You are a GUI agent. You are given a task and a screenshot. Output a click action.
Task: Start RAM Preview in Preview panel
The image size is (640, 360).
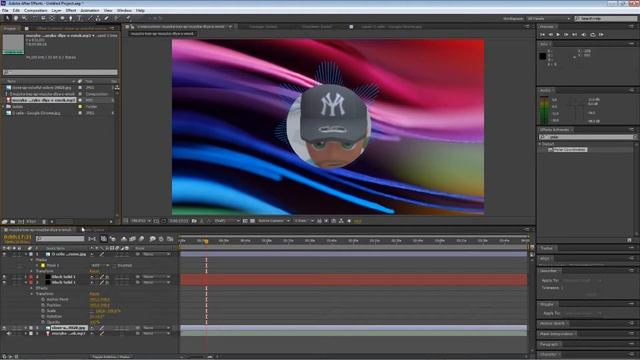click(x=601, y=35)
